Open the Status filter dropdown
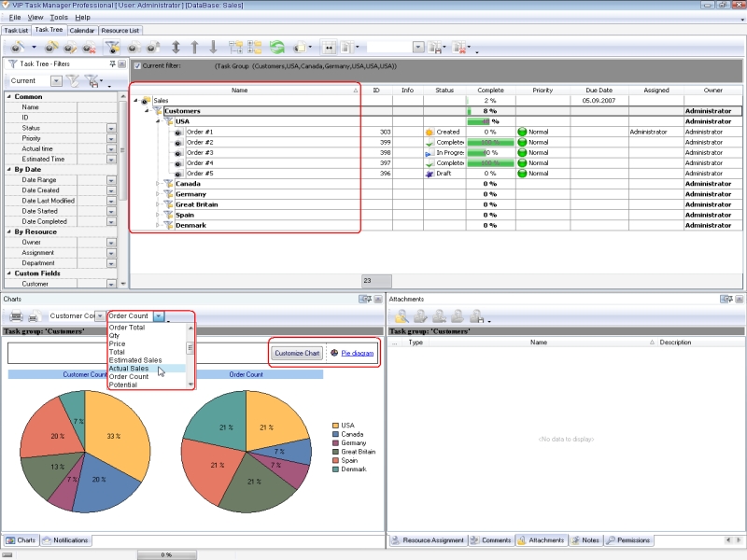 (x=111, y=128)
